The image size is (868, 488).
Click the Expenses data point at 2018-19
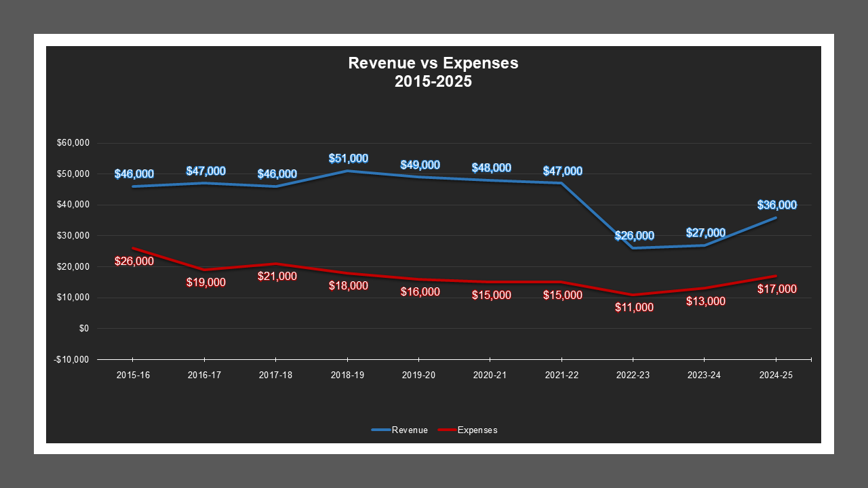[347, 273]
